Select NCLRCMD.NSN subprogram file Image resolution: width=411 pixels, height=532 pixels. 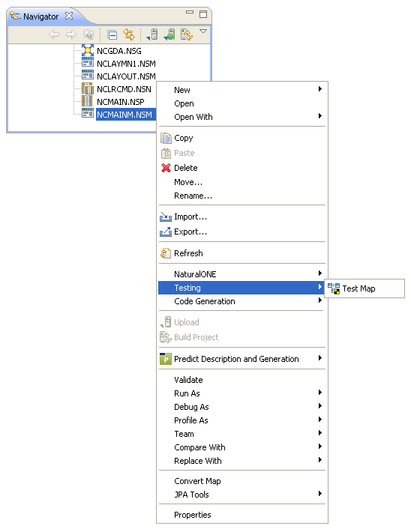[124, 89]
